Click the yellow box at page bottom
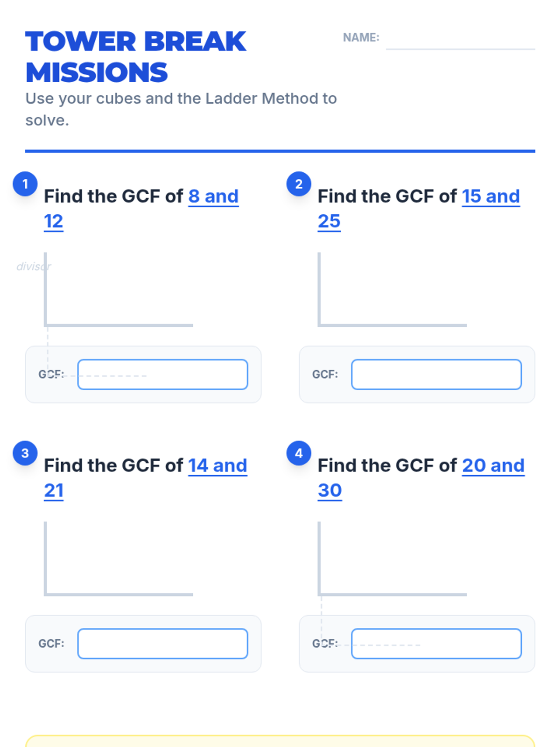This screenshot has width=560, height=747. click(280, 741)
